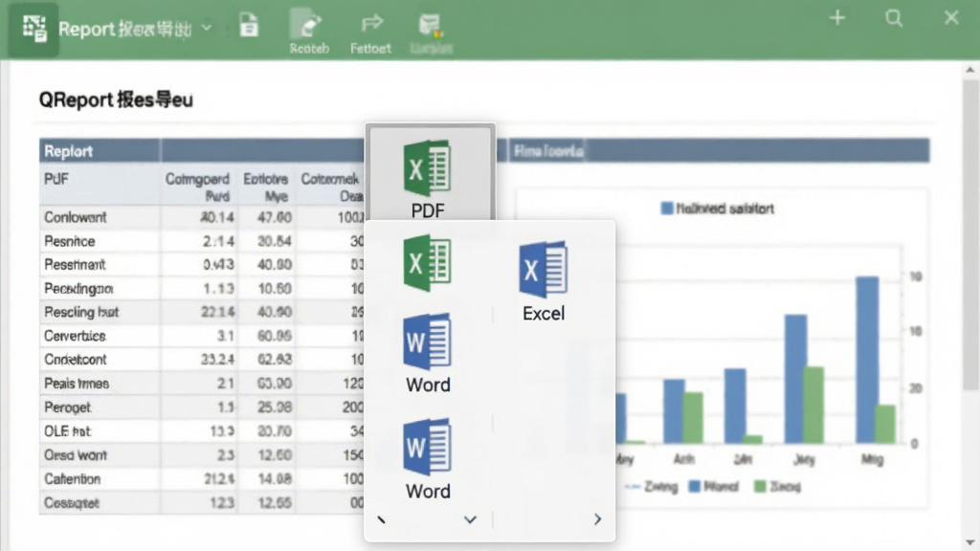This screenshot has height=551, width=980.
Task: Select the Cndetcont table row
Action: [202, 360]
